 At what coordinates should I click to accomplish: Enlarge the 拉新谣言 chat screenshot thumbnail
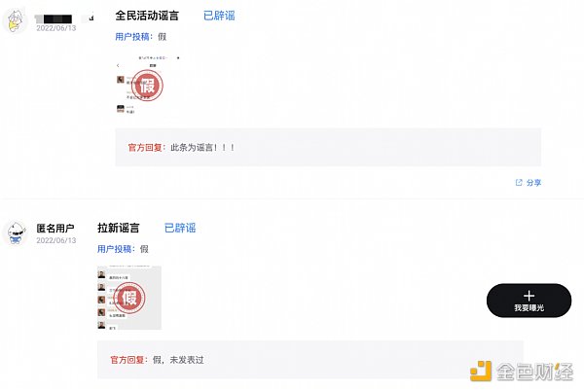[128, 298]
